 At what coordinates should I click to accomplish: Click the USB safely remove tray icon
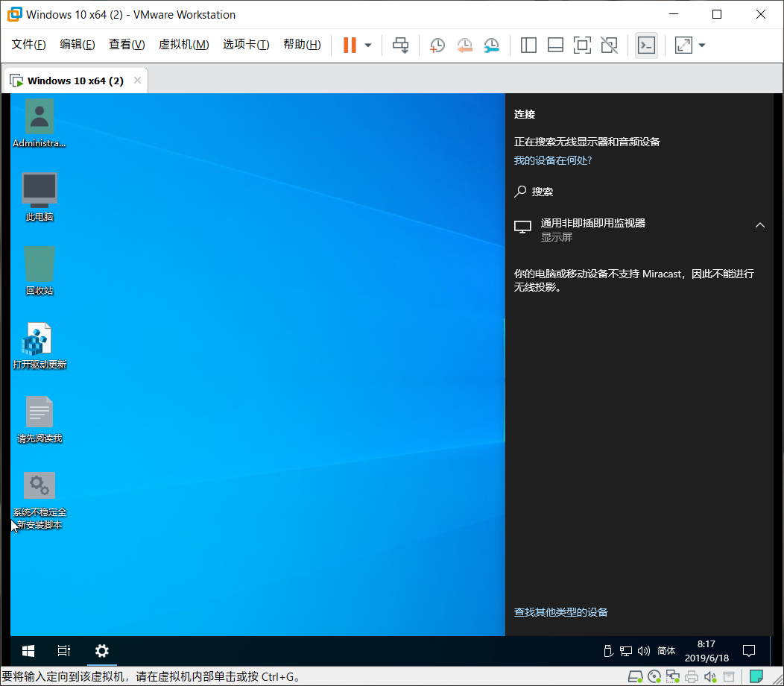tap(608, 651)
